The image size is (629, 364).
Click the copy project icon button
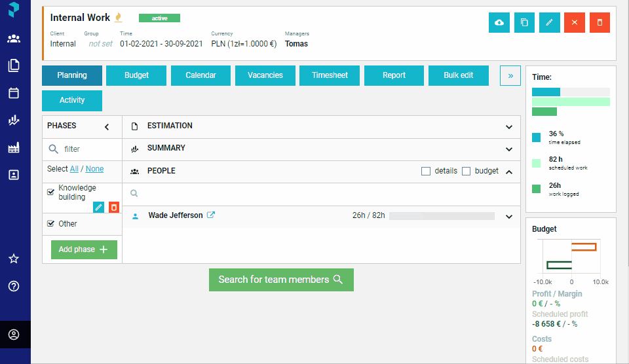click(x=524, y=22)
